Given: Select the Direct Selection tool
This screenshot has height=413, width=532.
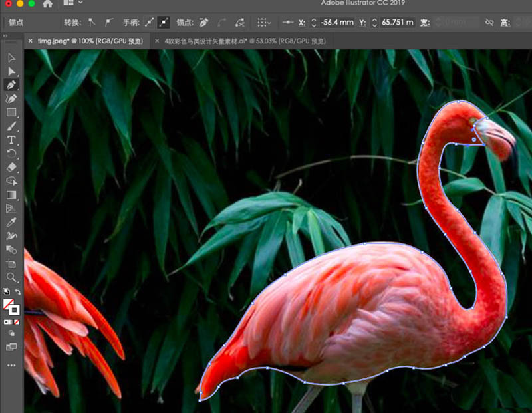Looking at the screenshot, I should click(11, 71).
